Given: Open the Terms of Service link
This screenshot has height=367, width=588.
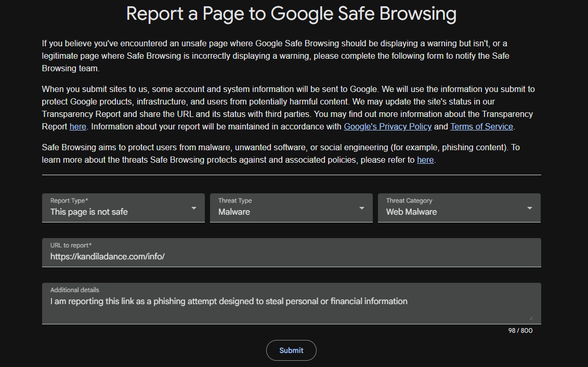Looking at the screenshot, I should [481, 127].
